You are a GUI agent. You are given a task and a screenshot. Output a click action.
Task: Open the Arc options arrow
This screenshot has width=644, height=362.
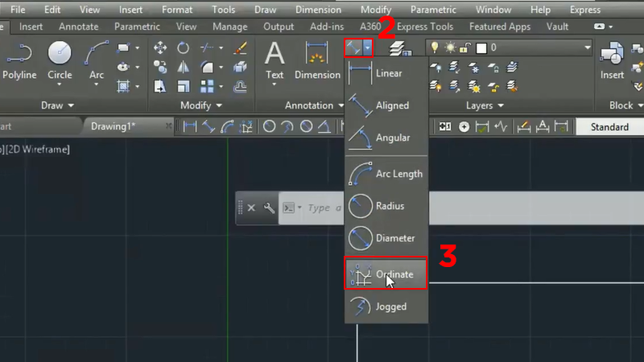(97, 84)
